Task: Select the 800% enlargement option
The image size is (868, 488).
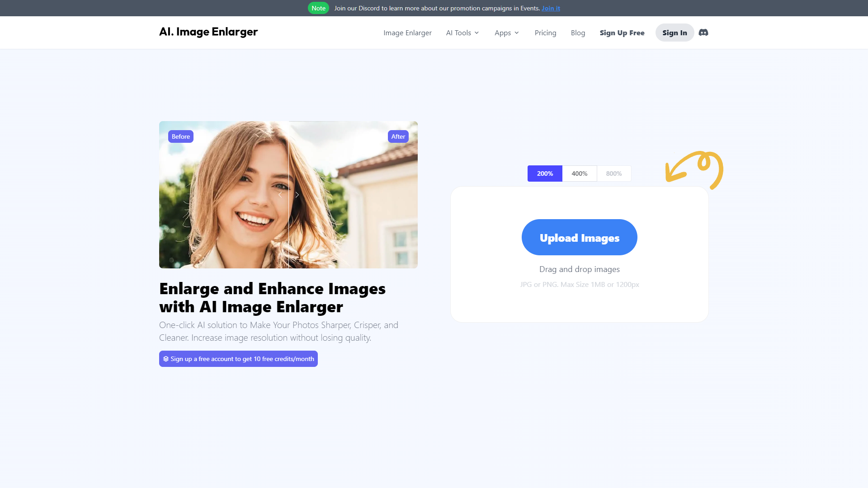Action: [614, 174]
